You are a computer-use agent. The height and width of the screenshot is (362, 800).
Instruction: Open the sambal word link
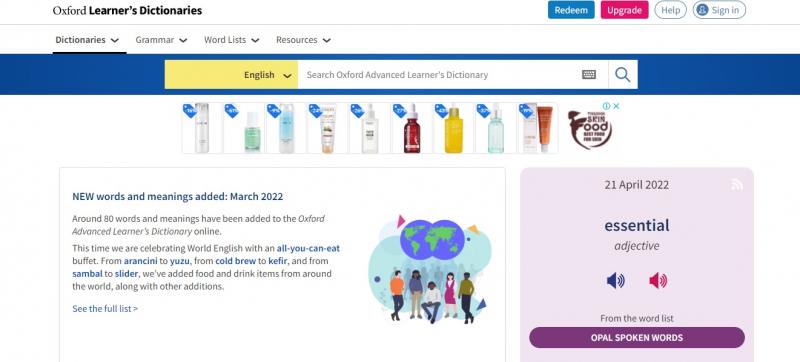tap(87, 274)
